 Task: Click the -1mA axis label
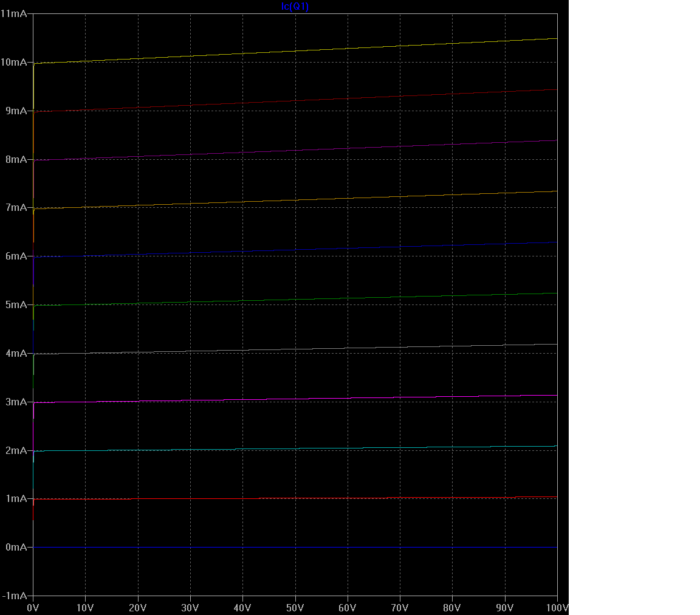pos(15,596)
